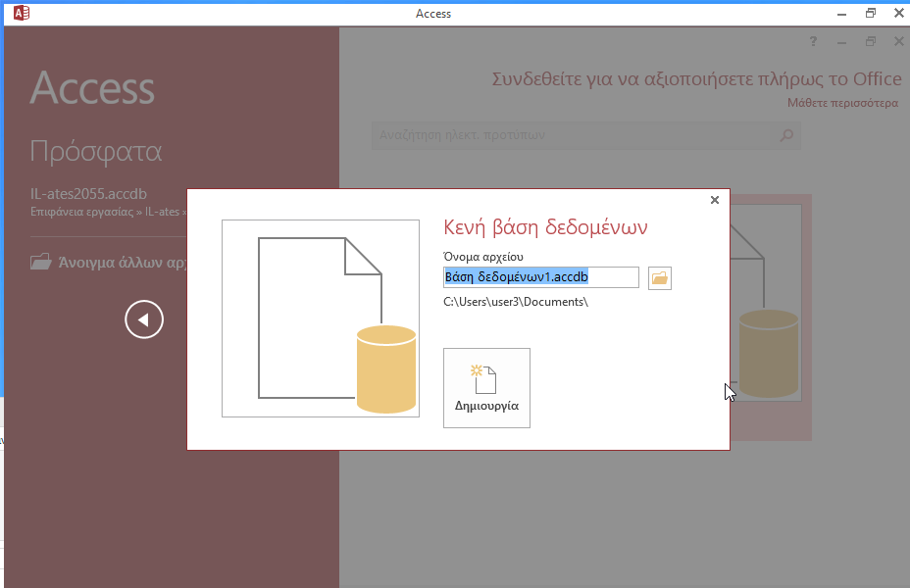Image resolution: width=910 pixels, height=588 pixels.
Task: Open the browse folder icon beside file name
Action: [x=659, y=278]
